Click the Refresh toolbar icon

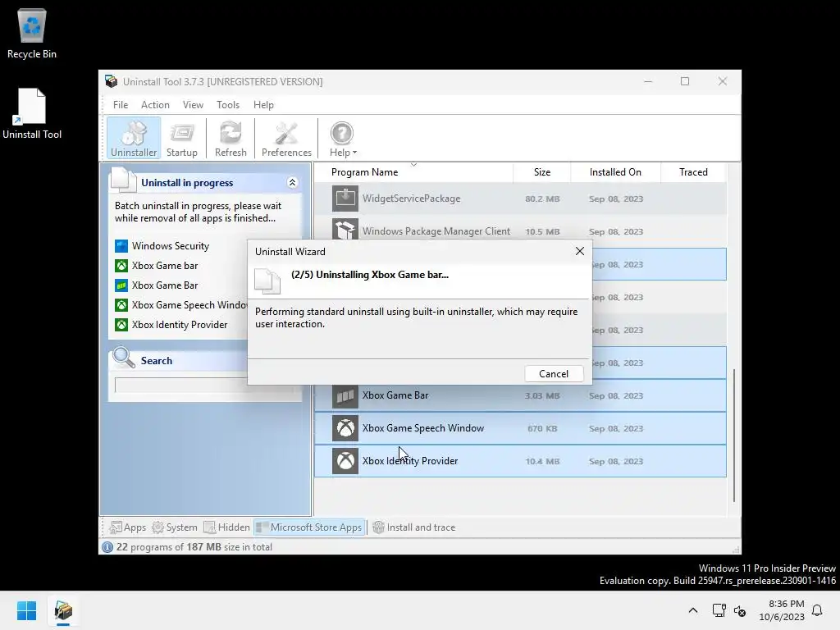point(231,138)
